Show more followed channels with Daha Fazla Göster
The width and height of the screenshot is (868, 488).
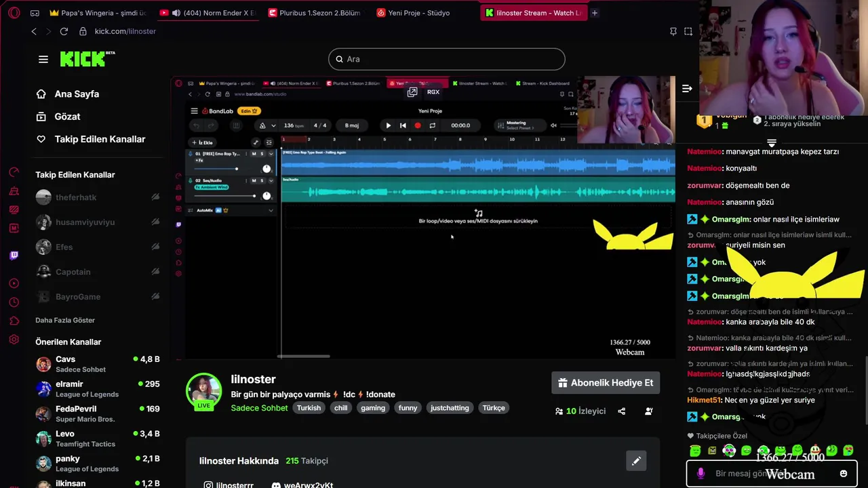(x=65, y=320)
